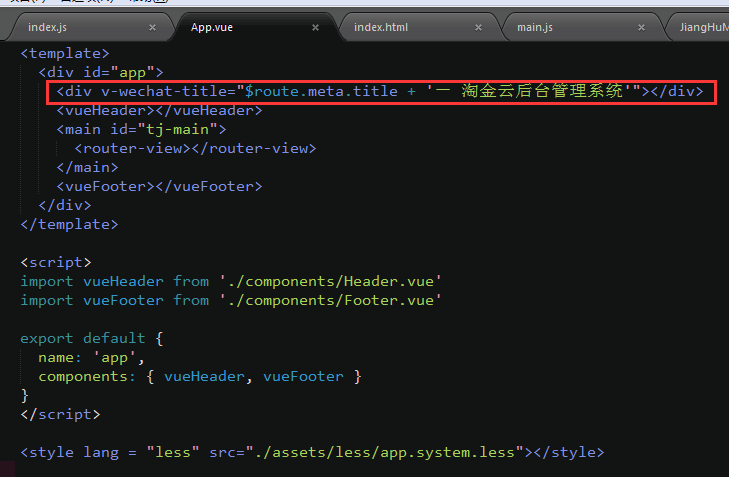Close the index.html tab
This screenshot has height=477, width=729.
[x=479, y=27]
